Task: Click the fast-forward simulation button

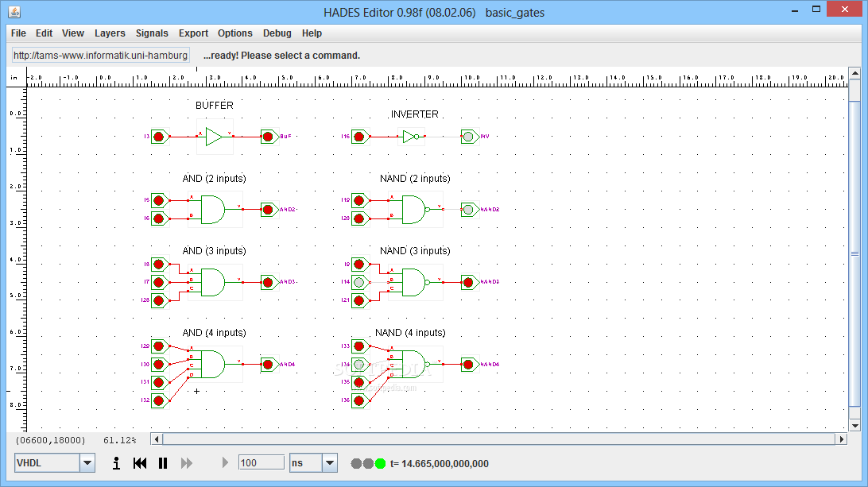Action: [187, 463]
